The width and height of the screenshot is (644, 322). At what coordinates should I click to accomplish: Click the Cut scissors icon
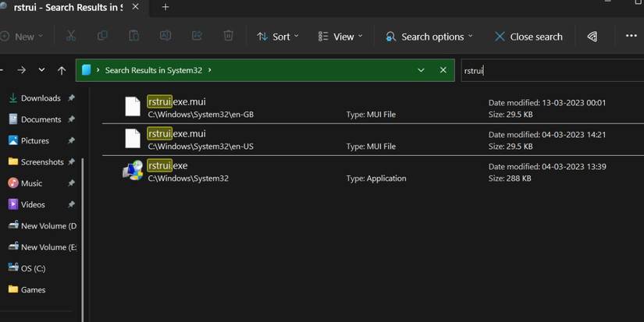[71, 36]
